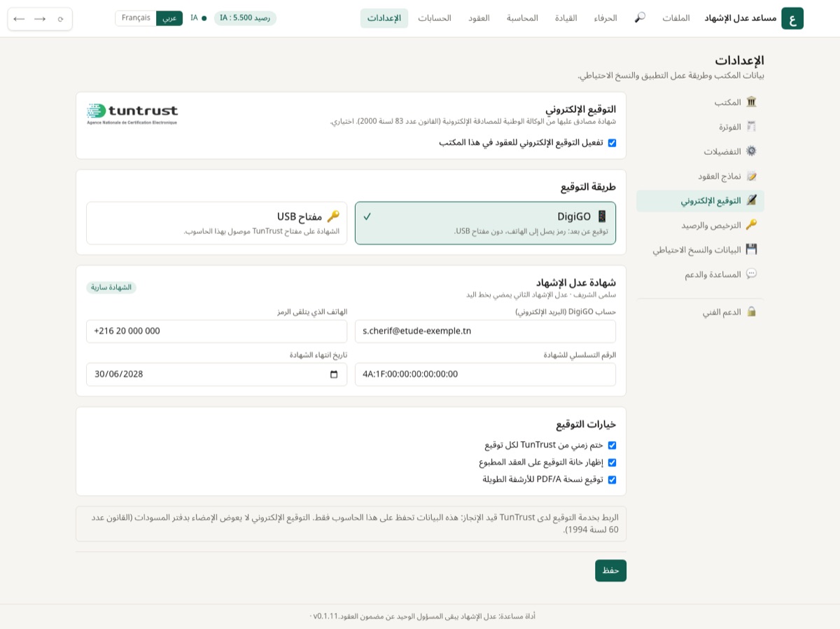The width and height of the screenshot is (840, 629).
Task: Click the key icon on the مفتاح USB card
Action: [333, 216]
